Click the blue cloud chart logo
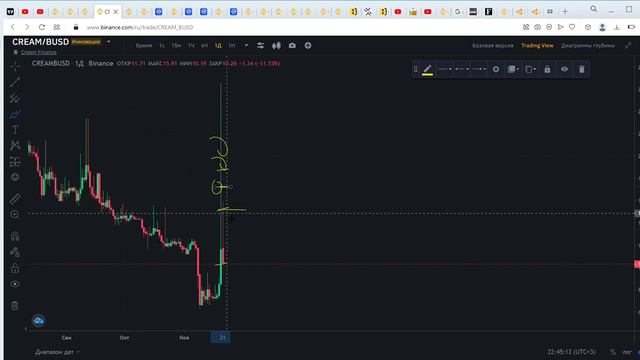Viewport: 640px width, 360px height. pyautogui.click(x=39, y=321)
